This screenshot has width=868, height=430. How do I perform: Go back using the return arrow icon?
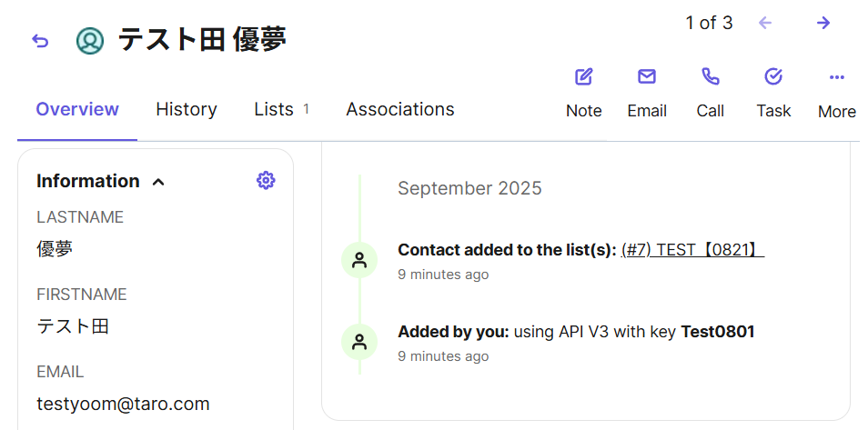40,41
